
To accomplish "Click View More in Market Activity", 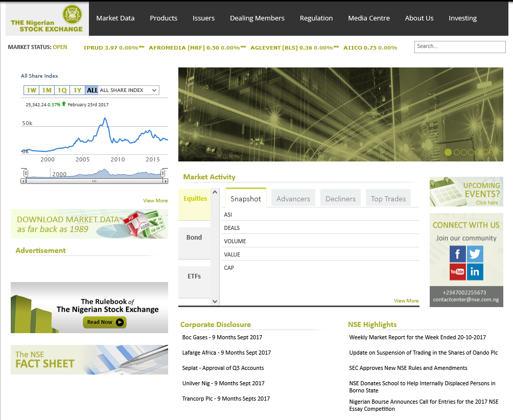I will tap(406, 300).
